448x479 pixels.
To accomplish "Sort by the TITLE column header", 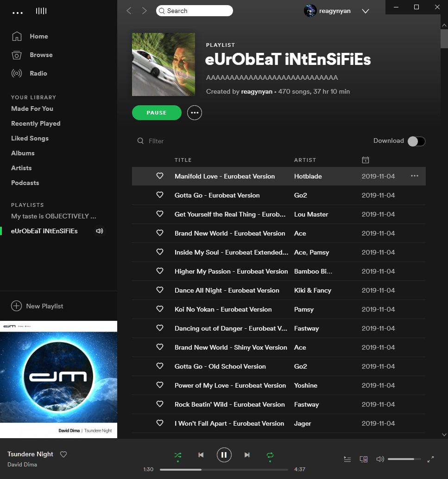I will pyautogui.click(x=183, y=160).
